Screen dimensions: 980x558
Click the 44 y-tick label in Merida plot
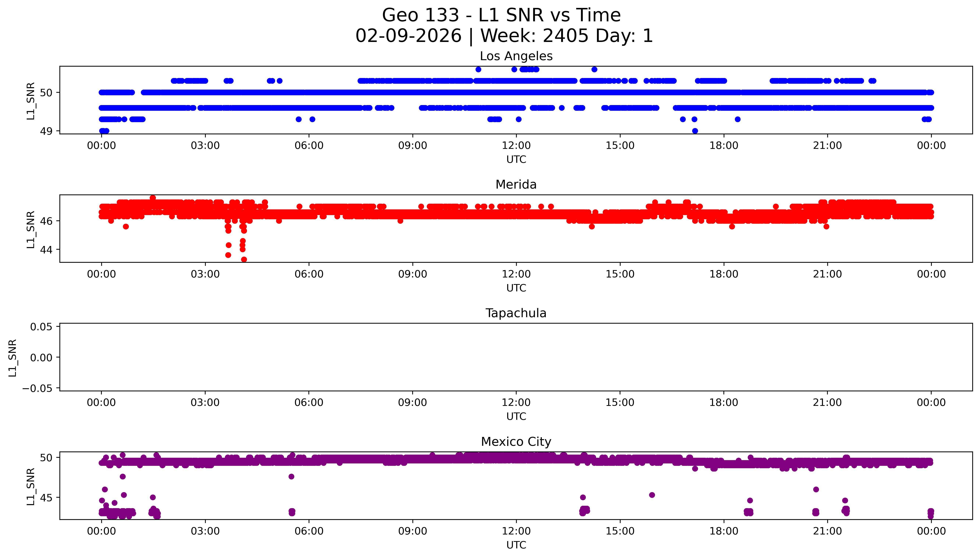[x=46, y=250]
